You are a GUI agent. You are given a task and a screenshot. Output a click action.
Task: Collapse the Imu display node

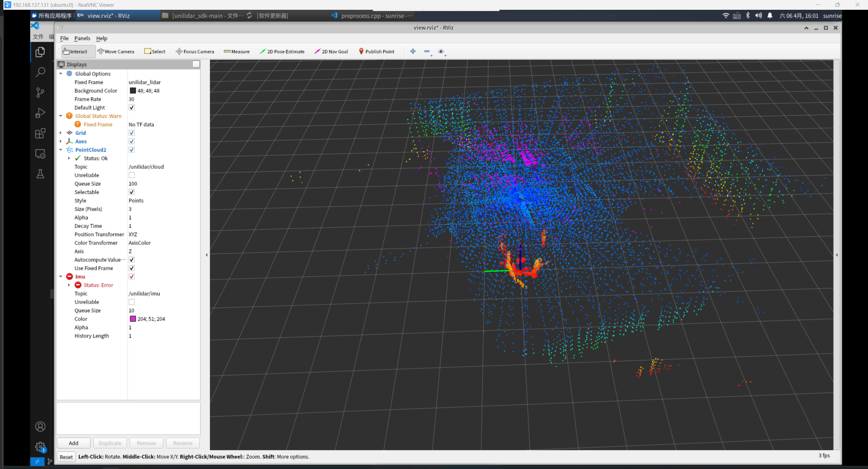61,276
